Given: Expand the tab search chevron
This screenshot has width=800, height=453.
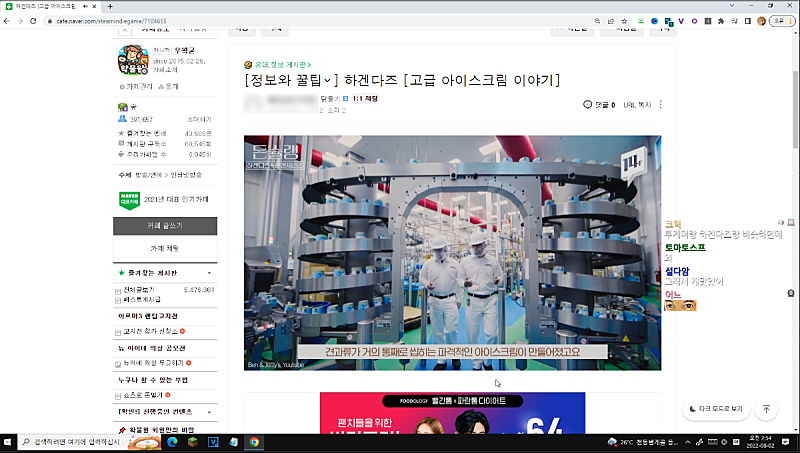Looking at the screenshot, I should pyautogui.click(x=732, y=6).
